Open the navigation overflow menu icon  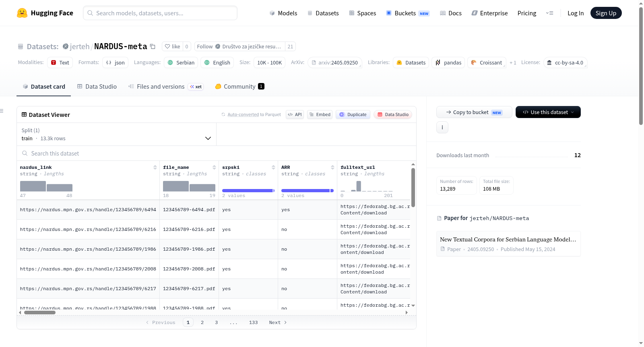pos(549,13)
